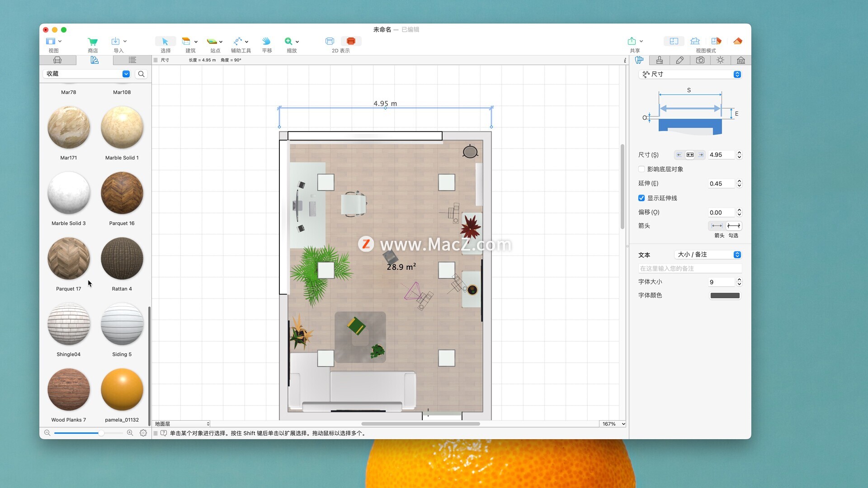Open the 字体颜色 color swatch
The image size is (868, 488).
[725, 296]
